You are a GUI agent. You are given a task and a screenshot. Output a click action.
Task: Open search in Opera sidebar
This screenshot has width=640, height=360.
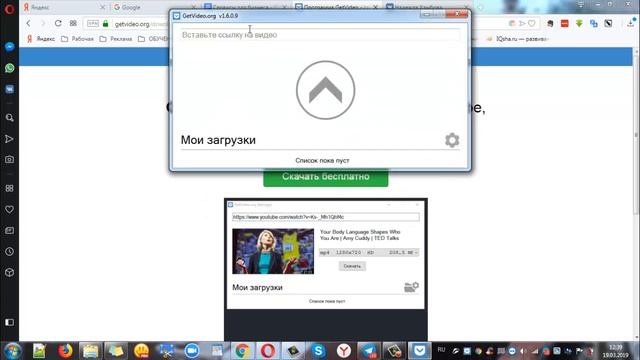(9, 118)
